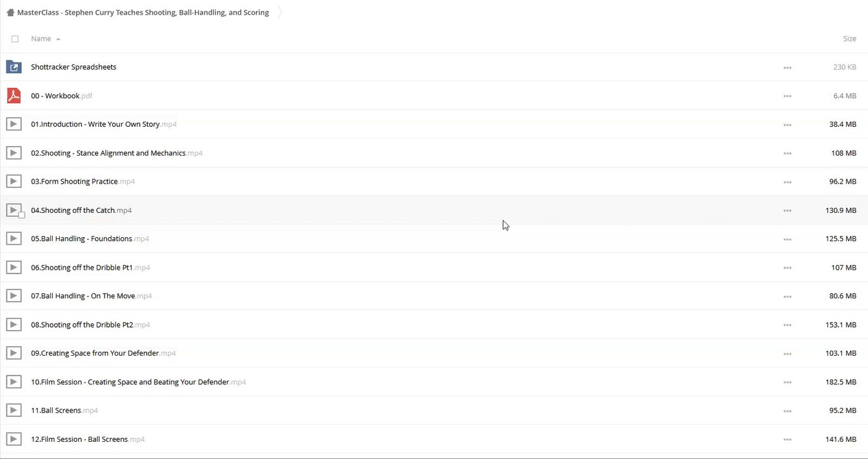The width and height of the screenshot is (868, 459).
Task: Check the box on 04.Shooting off the Catch
Action: (22, 215)
